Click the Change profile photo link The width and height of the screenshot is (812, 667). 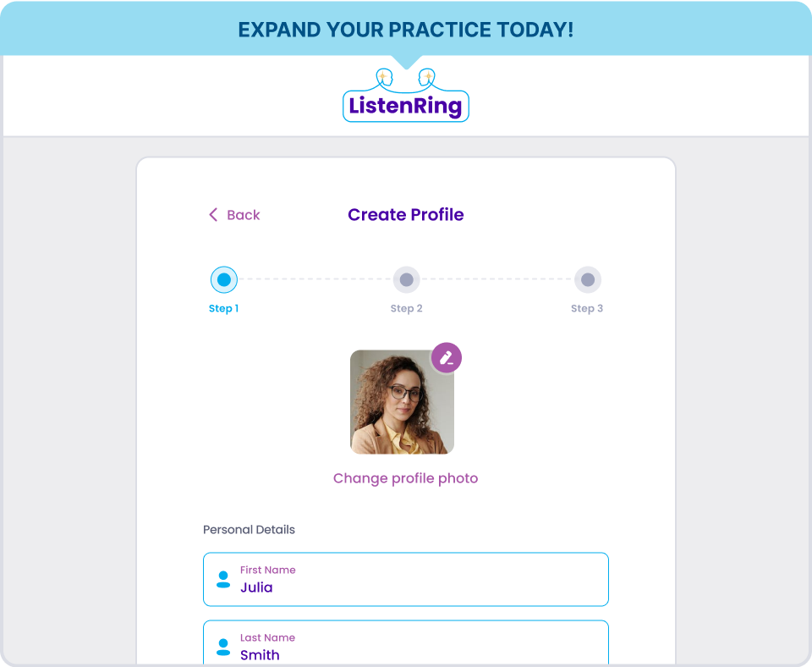[x=405, y=477]
